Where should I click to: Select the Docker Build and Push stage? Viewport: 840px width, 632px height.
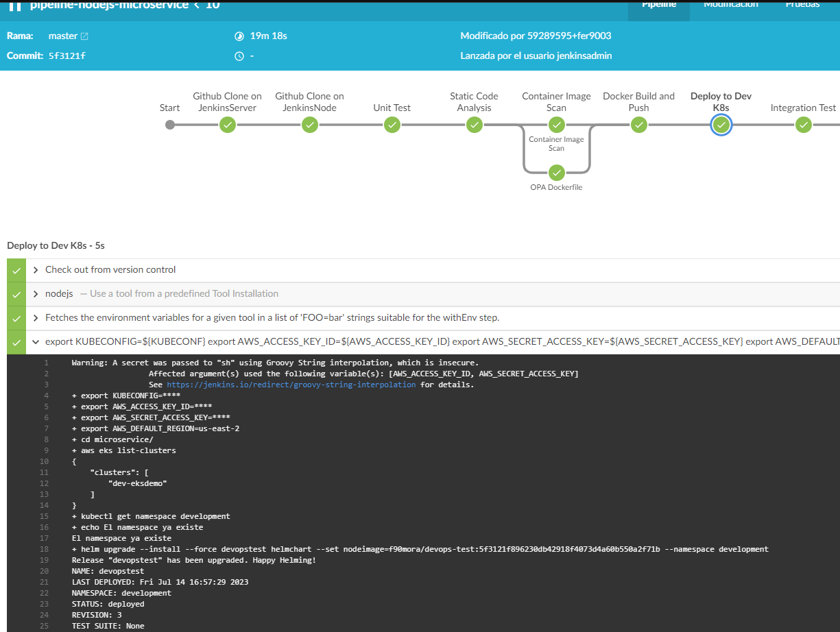tap(638, 125)
